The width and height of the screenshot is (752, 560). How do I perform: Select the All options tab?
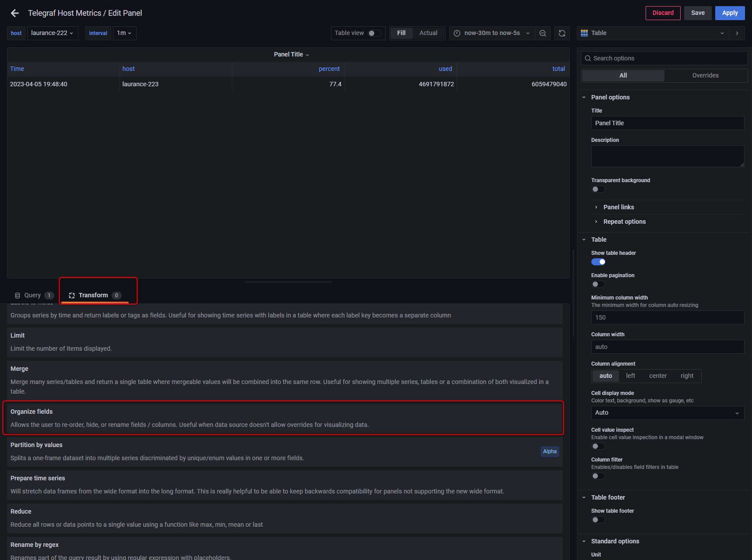pos(623,76)
